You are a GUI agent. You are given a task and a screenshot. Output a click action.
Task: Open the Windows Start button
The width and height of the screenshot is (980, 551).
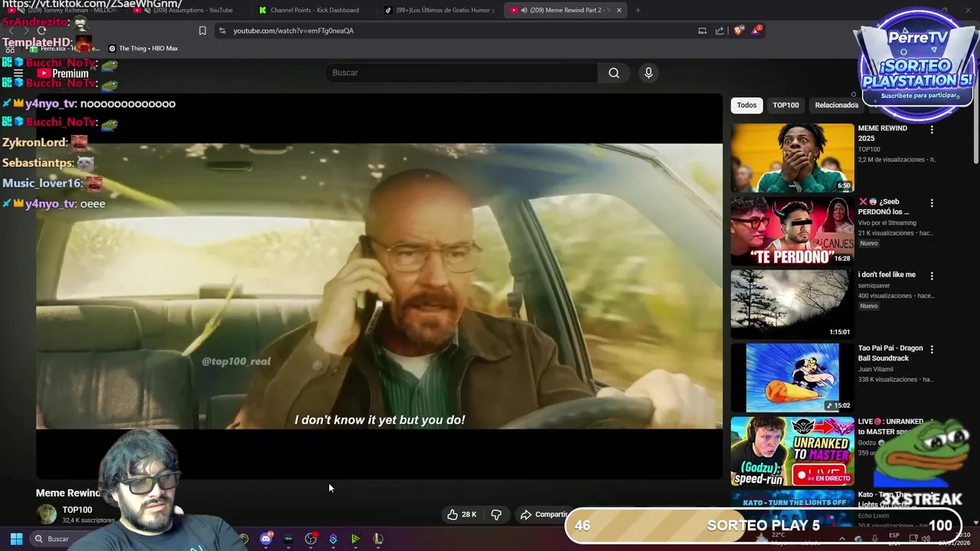point(16,539)
